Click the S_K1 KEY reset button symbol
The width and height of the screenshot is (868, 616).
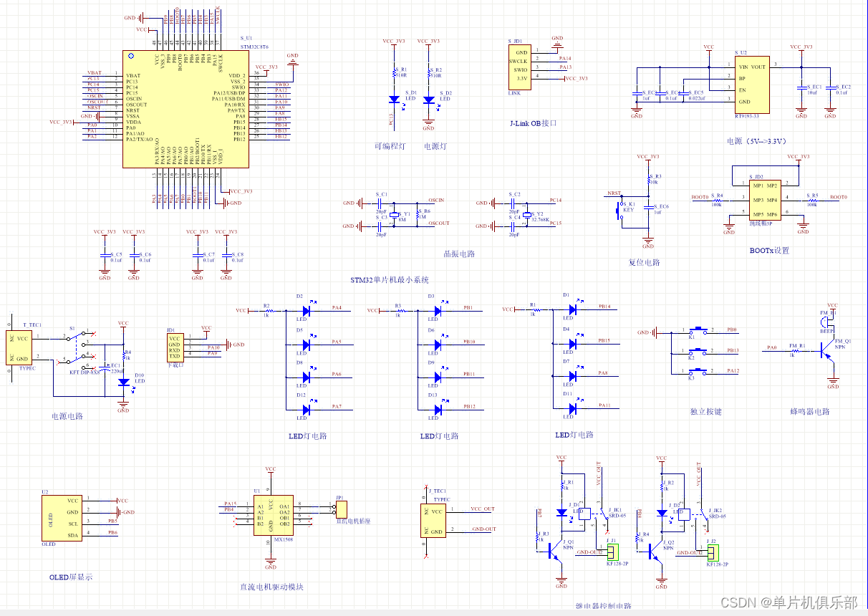619,210
